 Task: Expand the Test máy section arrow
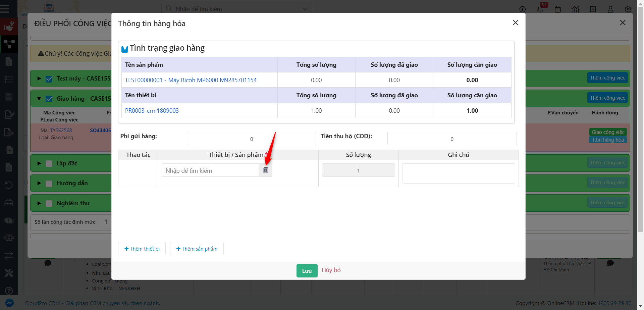(39, 79)
